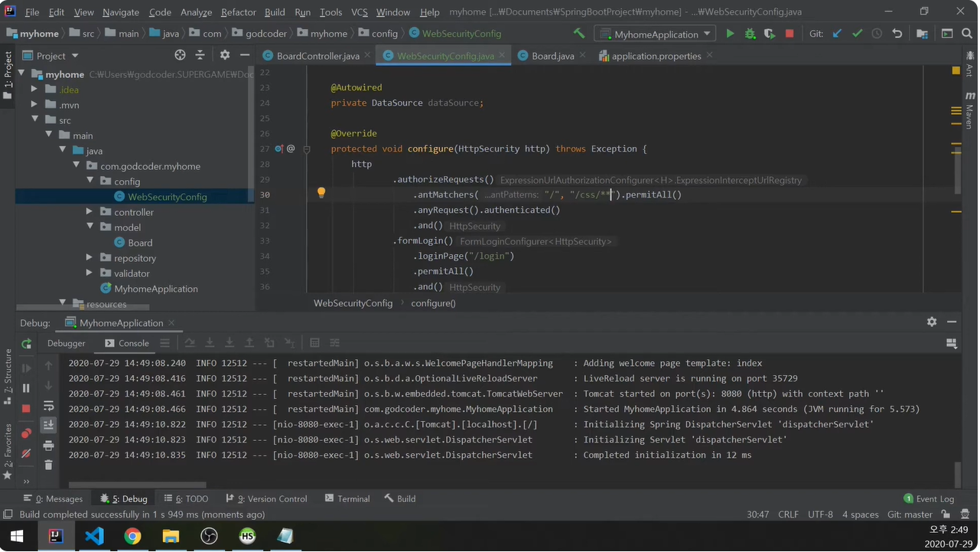Open File Explorer from taskbar
The height and width of the screenshot is (552, 980).
click(x=171, y=536)
